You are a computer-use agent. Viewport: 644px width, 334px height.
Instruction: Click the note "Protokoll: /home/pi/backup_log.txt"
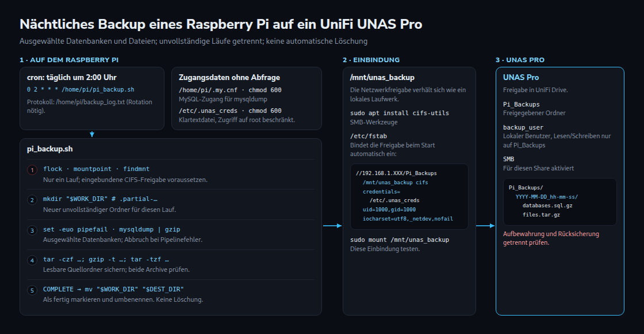[90, 106]
